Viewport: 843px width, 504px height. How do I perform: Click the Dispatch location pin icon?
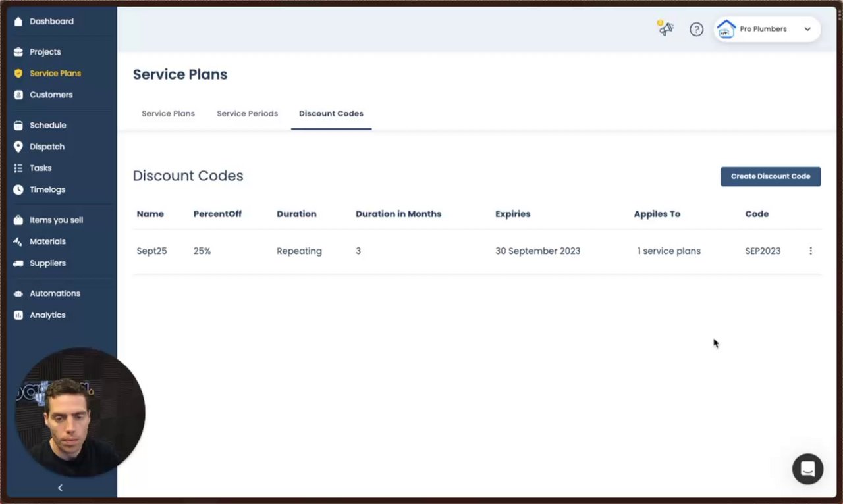(x=18, y=147)
